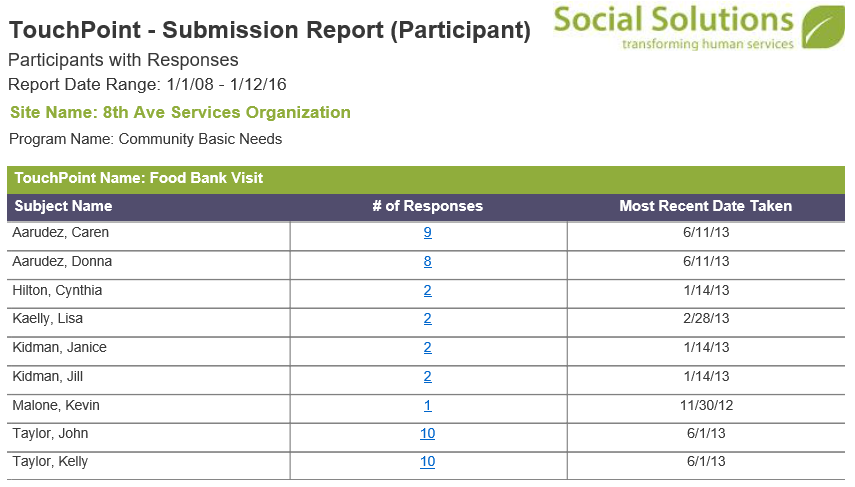
Task: Select the Aarudez, Caren name cell
Action: [148, 236]
